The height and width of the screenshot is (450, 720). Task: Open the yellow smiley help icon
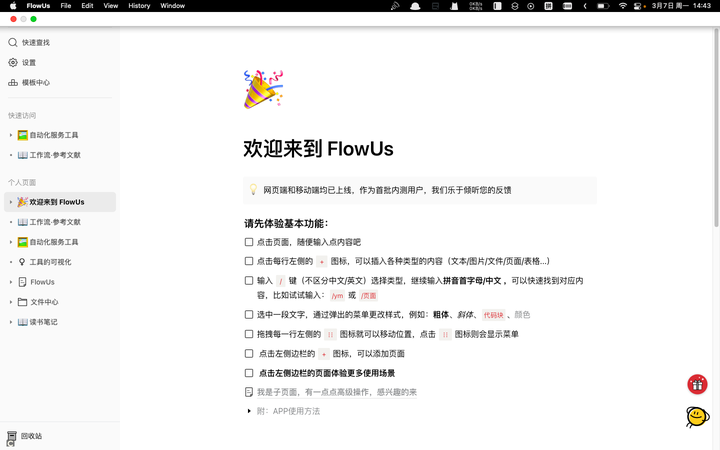pyautogui.click(x=697, y=417)
